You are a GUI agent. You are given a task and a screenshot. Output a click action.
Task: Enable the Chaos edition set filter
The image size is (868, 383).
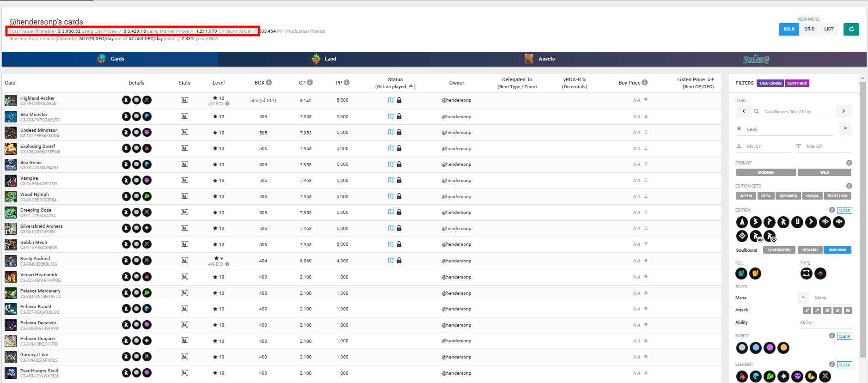point(812,196)
